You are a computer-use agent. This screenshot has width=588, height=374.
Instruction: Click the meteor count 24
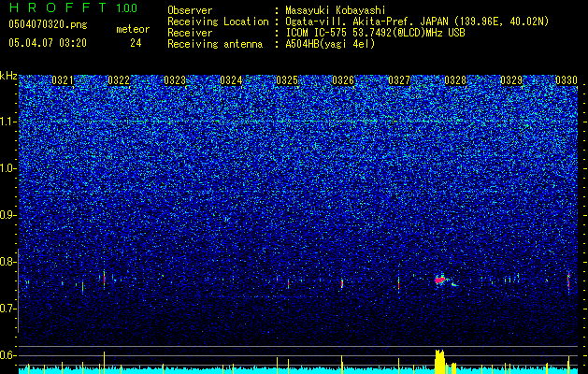[136, 43]
